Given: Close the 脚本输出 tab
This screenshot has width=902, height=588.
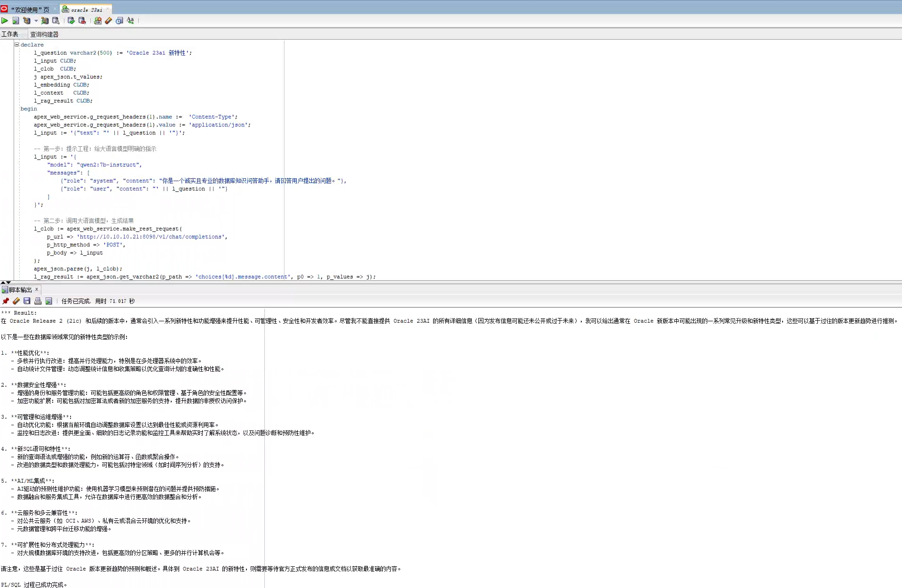Looking at the screenshot, I should click(36, 289).
